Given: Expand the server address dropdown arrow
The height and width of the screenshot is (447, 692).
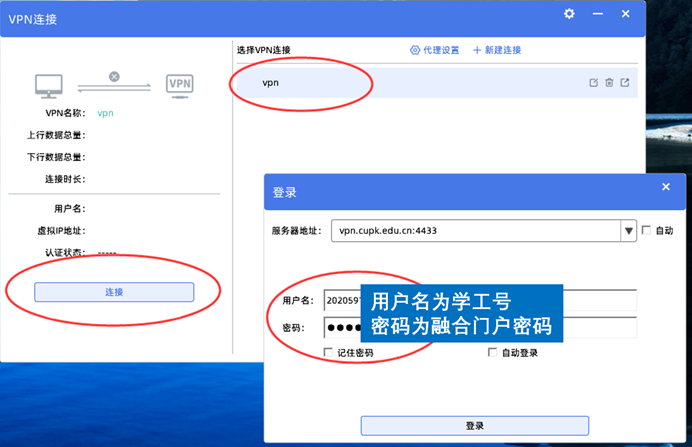Looking at the screenshot, I should click(629, 231).
